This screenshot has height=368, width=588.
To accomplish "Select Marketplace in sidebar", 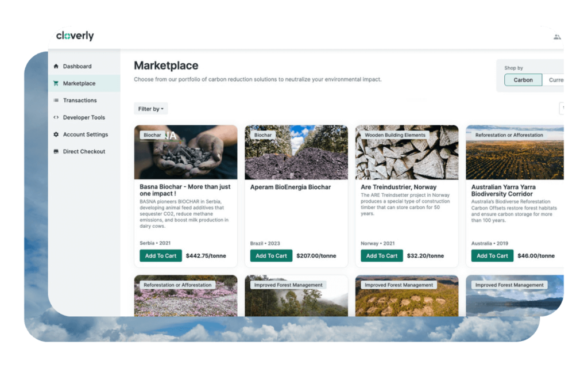I will pyautogui.click(x=84, y=83).
